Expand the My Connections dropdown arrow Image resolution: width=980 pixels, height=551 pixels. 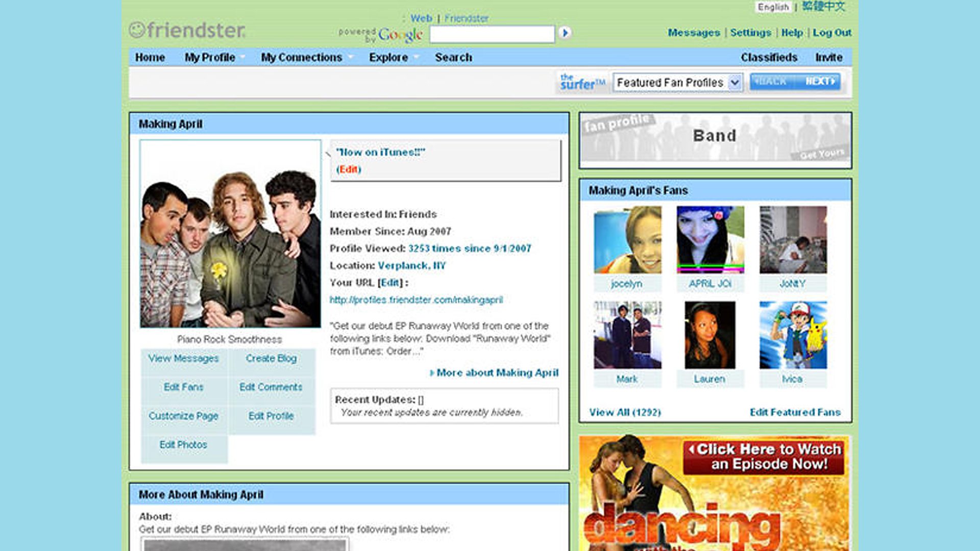point(350,57)
